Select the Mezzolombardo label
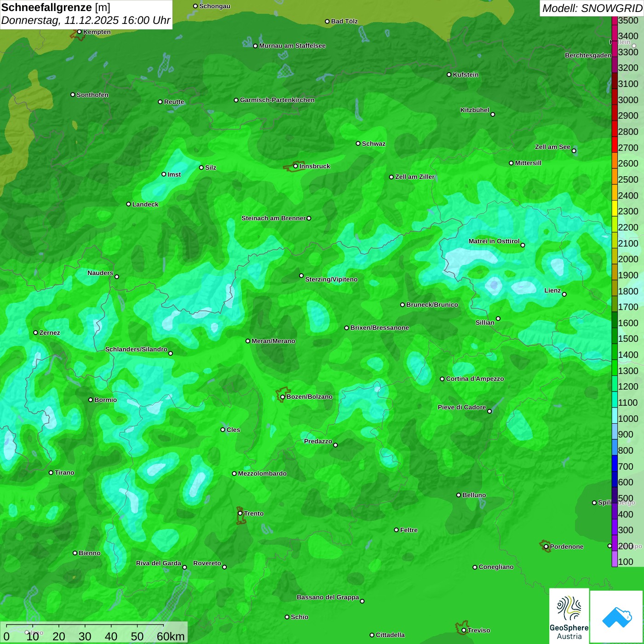Viewport: 644px width, 644px height. click(x=262, y=473)
